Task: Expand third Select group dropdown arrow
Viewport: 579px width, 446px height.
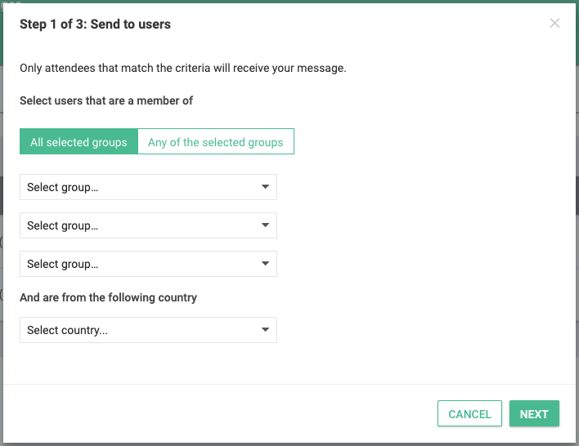Action: 265,264
